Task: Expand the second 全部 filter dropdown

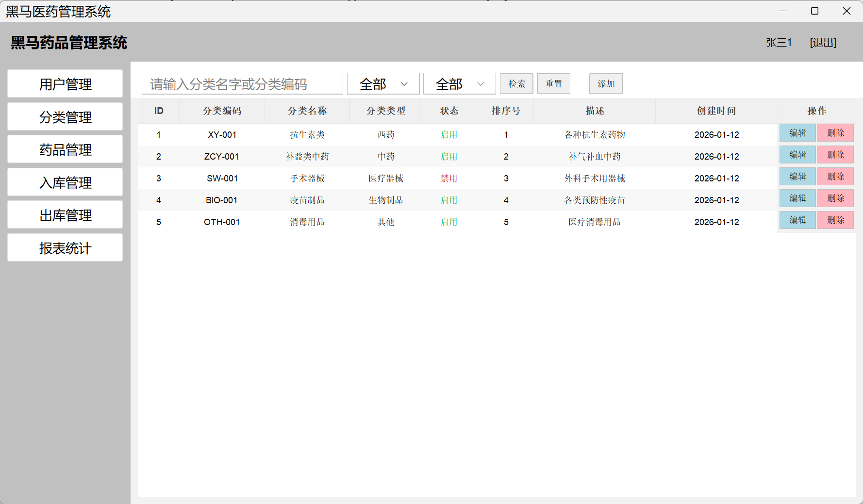Action: coord(459,84)
